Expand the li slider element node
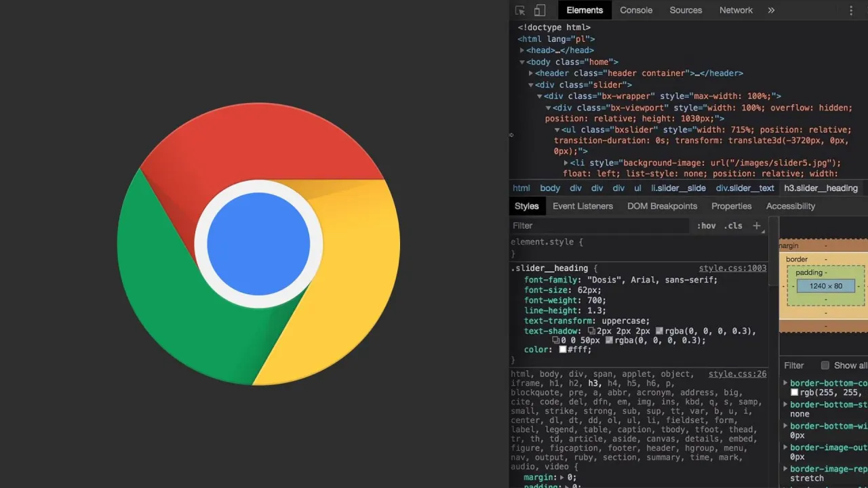The image size is (868, 488). tap(566, 163)
